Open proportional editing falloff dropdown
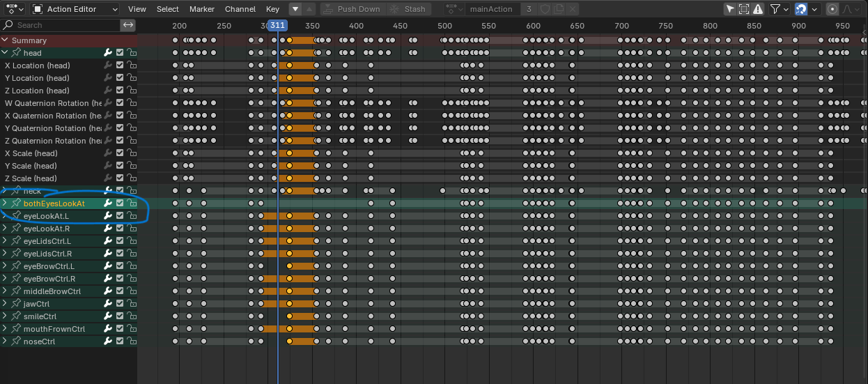Image resolution: width=868 pixels, height=384 pixels. click(850, 9)
